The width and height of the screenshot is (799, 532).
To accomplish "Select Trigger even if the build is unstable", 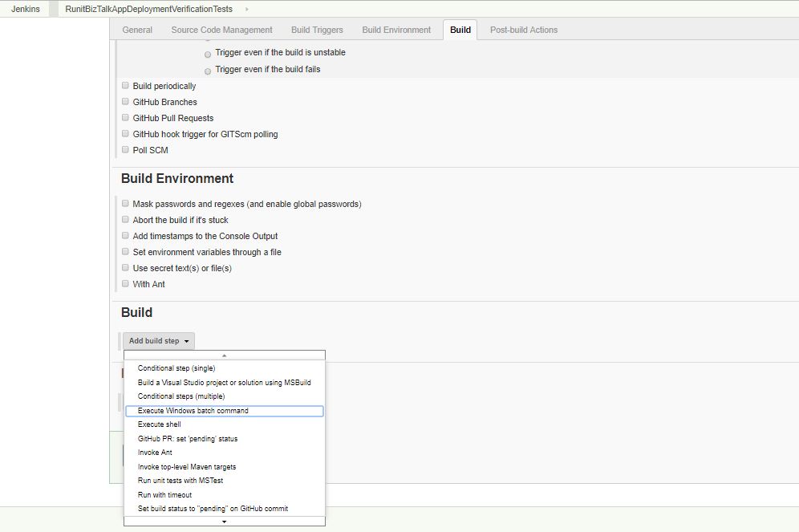I will pyautogui.click(x=208, y=55).
